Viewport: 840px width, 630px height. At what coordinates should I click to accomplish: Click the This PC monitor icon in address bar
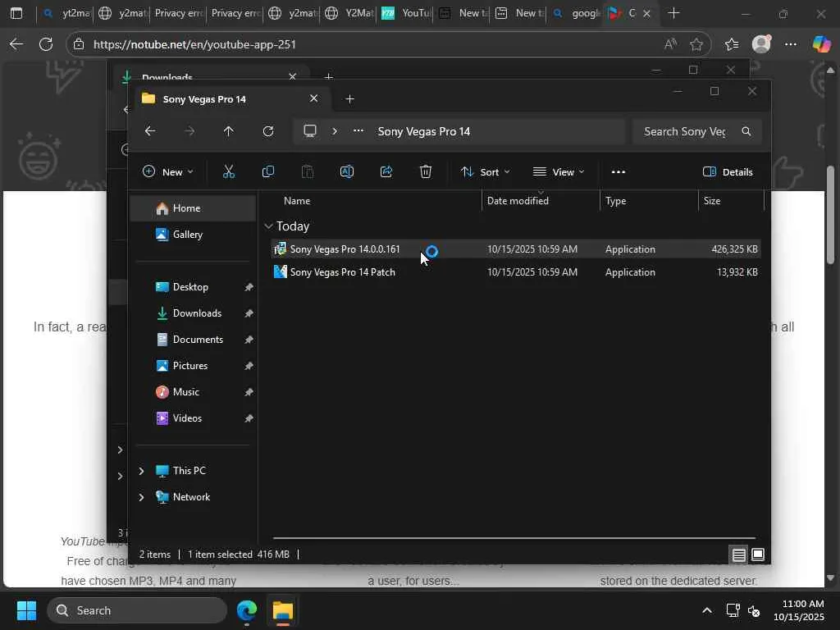310,131
